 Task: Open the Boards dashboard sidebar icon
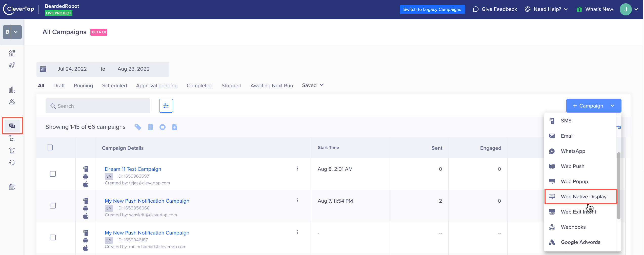point(12,53)
